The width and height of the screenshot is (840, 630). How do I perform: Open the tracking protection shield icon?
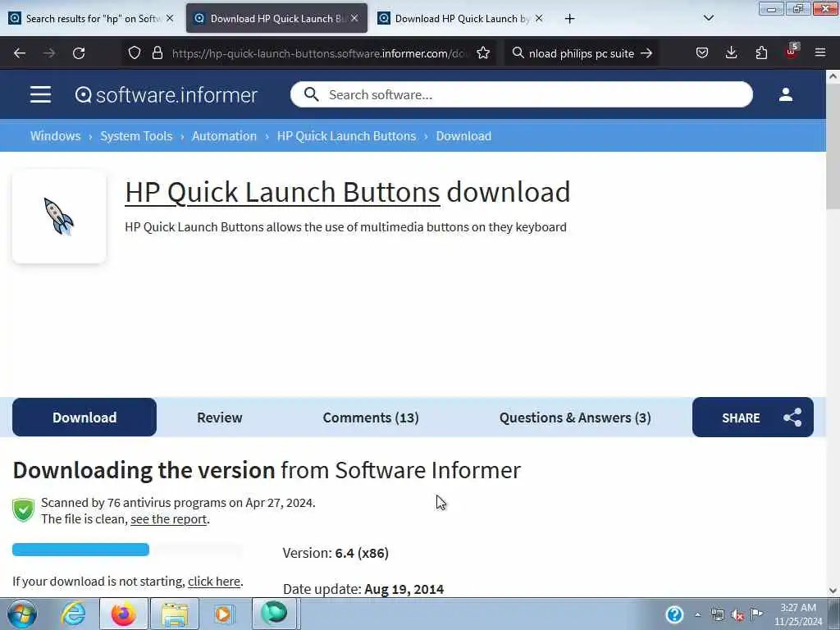coord(135,53)
